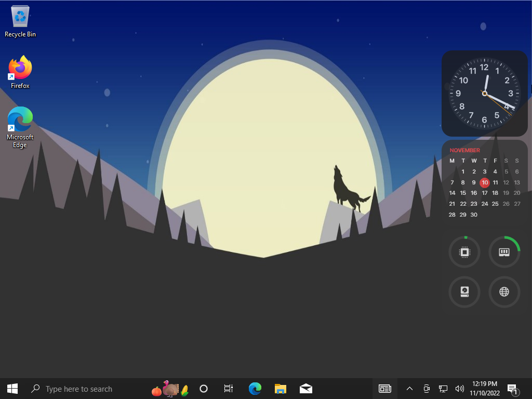Open News and interests on the taskbar
This screenshot has width=532, height=399.
(385, 389)
